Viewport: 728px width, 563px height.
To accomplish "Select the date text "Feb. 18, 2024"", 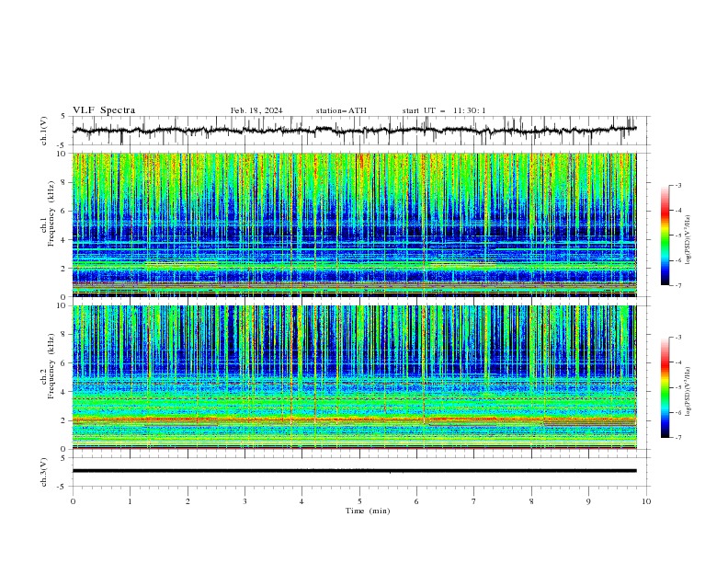I will tap(256, 110).
